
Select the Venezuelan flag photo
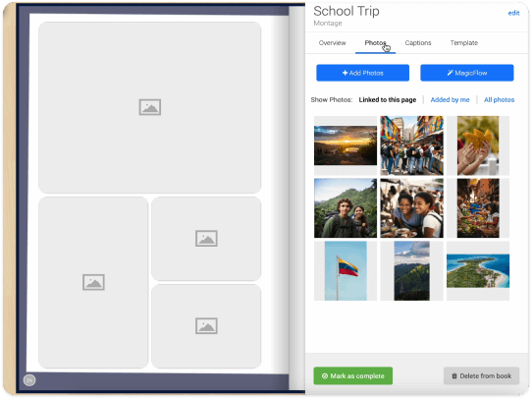pos(346,270)
